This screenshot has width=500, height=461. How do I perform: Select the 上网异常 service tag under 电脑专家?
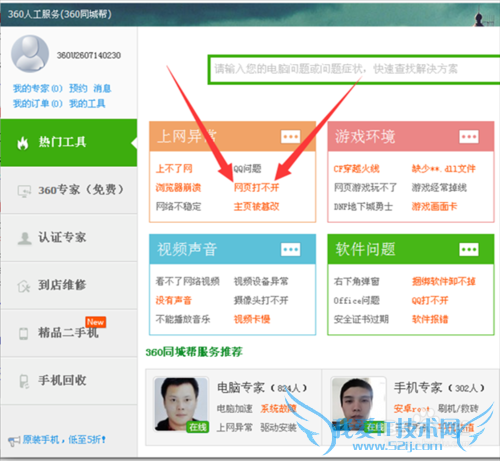pos(235,427)
